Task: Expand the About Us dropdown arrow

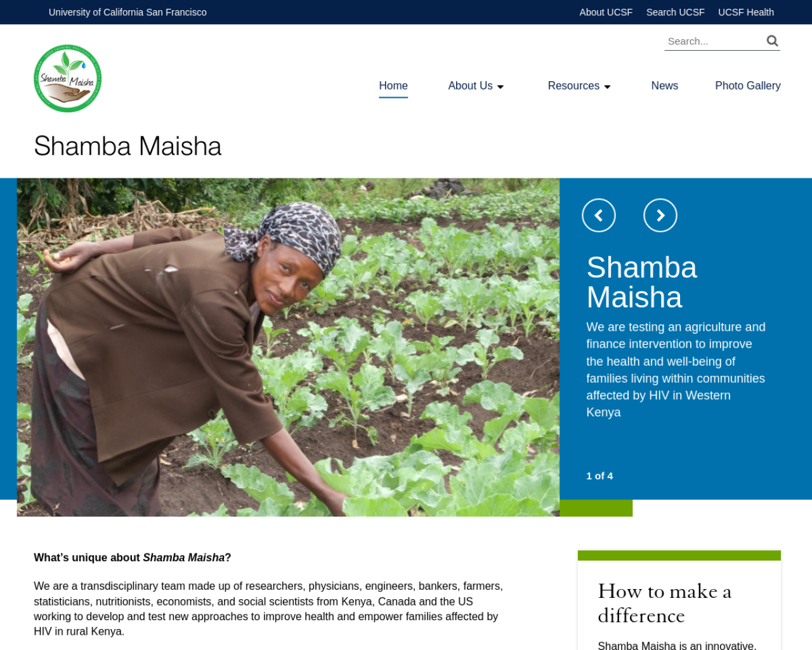Action: 501,87
